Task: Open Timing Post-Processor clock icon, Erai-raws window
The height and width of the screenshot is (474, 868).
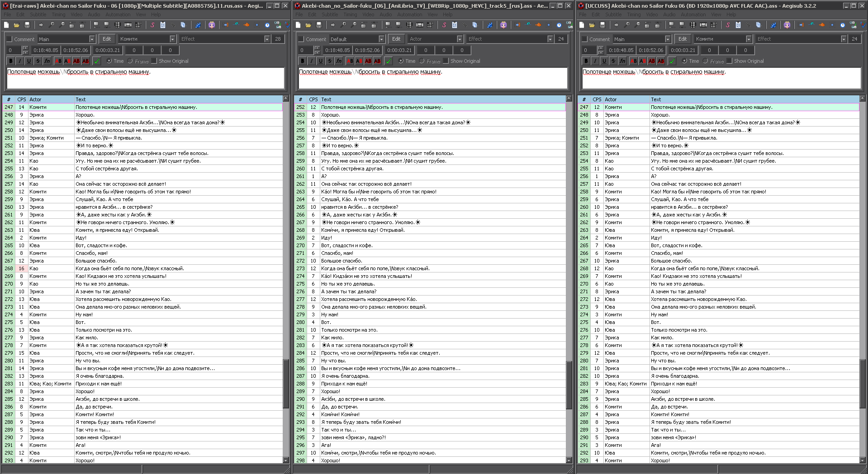Action: [267, 25]
